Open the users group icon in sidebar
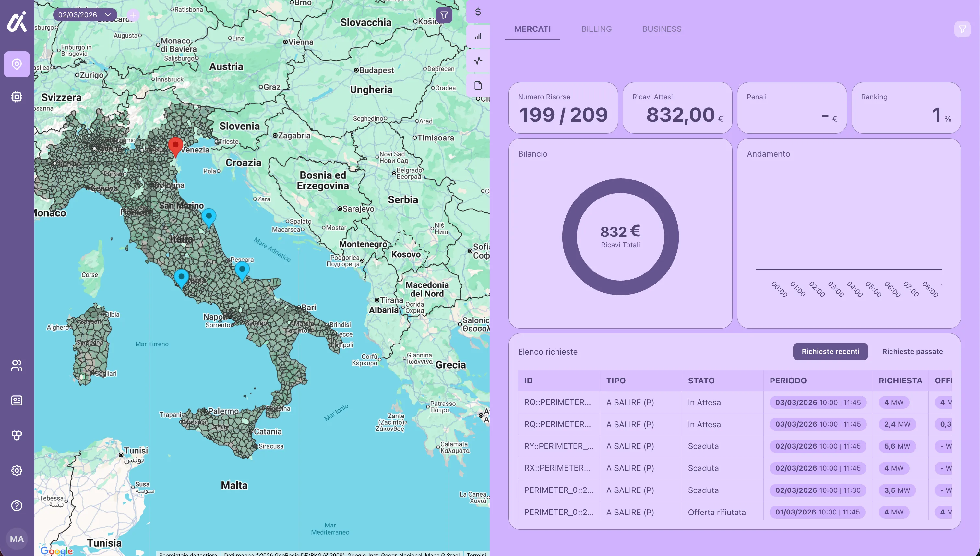980x556 pixels. [x=17, y=366]
